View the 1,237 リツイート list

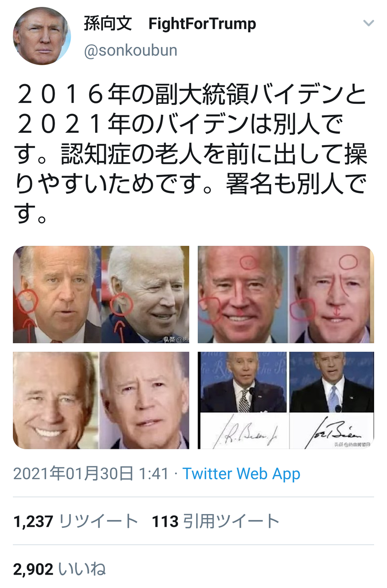75,521
